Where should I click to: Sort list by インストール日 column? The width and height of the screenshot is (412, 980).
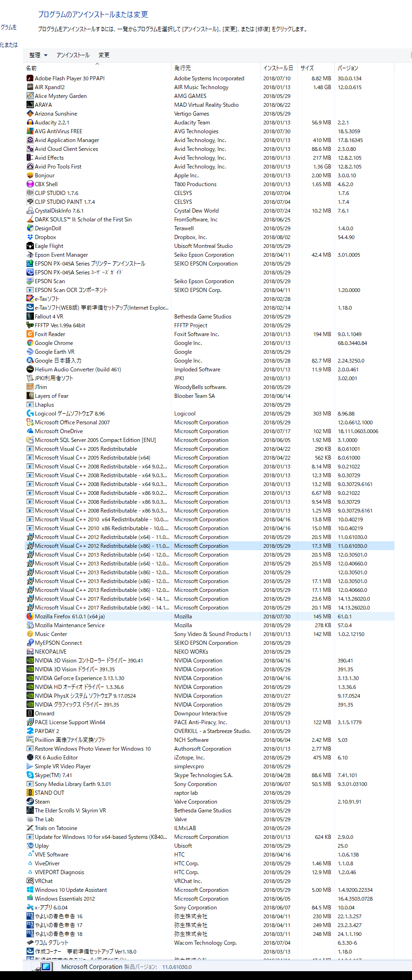tap(278, 68)
